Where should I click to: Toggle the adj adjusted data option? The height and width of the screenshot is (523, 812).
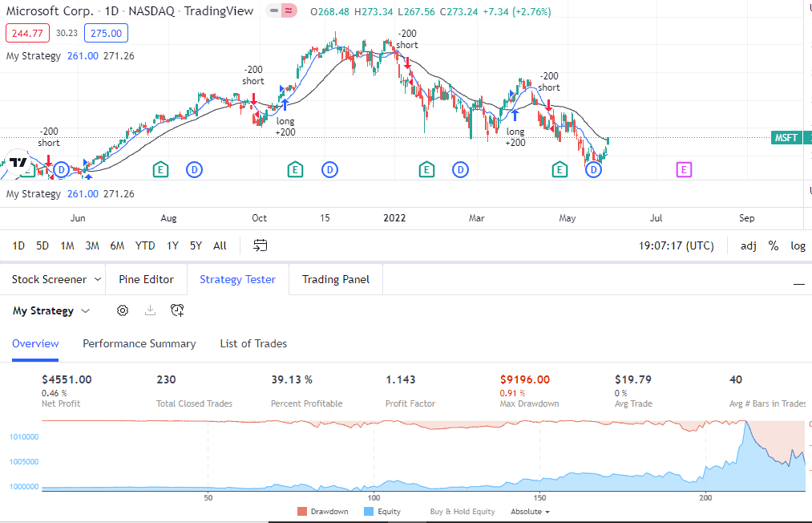pyautogui.click(x=749, y=245)
